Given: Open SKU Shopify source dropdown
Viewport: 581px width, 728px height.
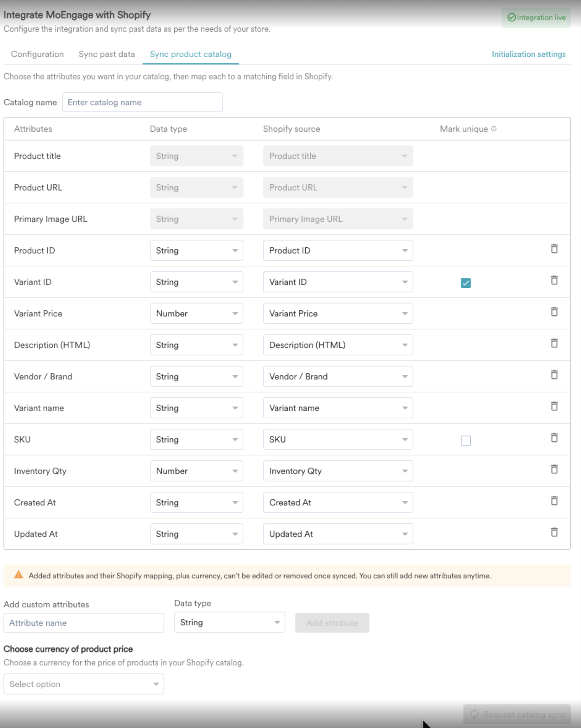Looking at the screenshot, I should click(338, 439).
